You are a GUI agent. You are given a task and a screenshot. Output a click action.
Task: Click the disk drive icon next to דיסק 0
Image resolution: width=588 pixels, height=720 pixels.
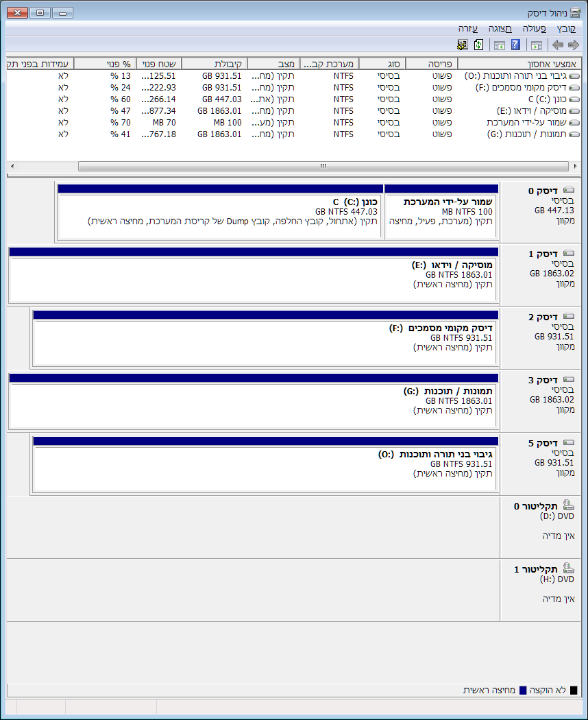tap(568, 189)
